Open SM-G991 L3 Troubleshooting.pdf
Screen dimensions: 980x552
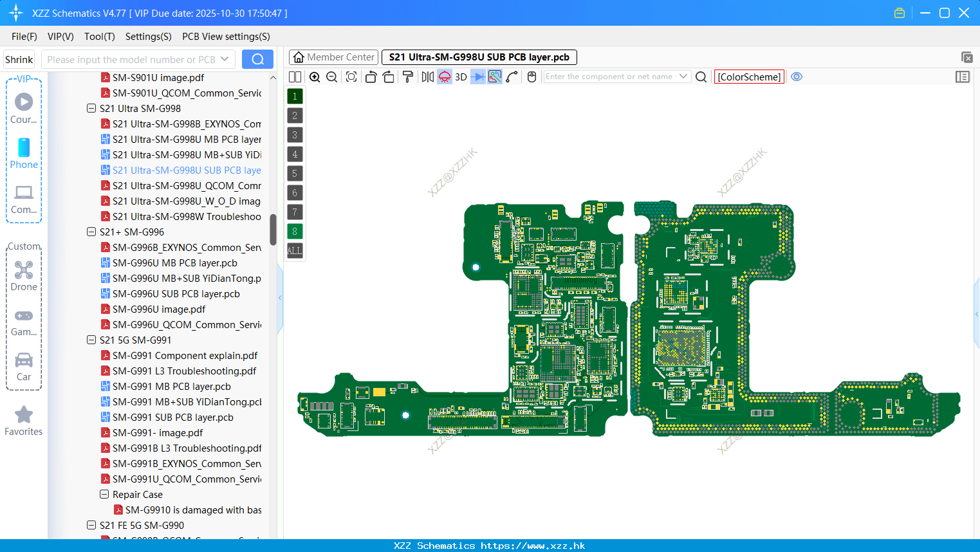click(179, 371)
